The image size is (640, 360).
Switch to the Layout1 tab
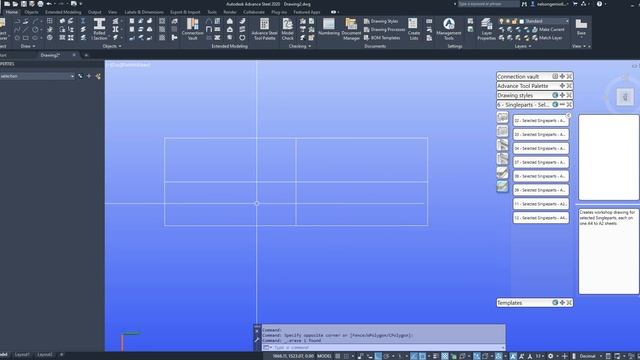22,355
